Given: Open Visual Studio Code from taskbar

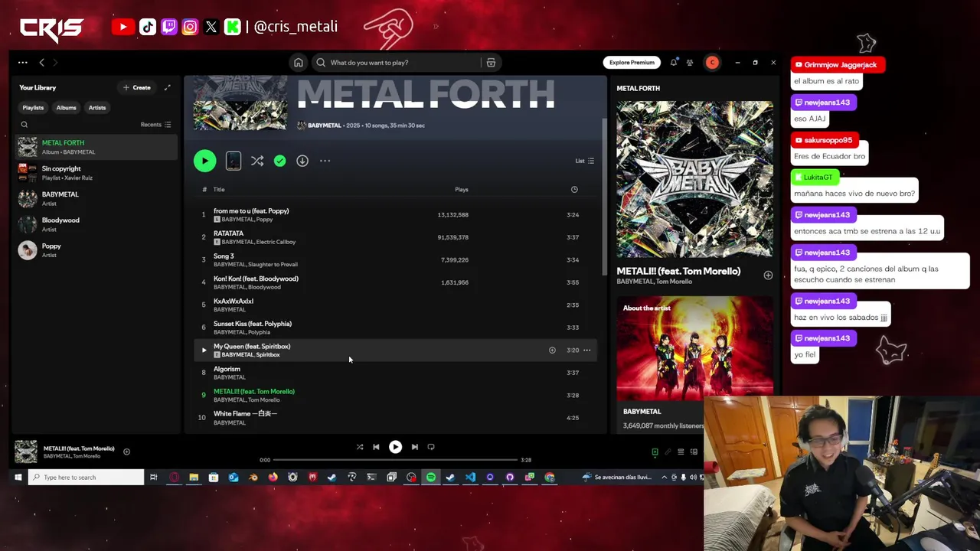Looking at the screenshot, I should [470, 478].
